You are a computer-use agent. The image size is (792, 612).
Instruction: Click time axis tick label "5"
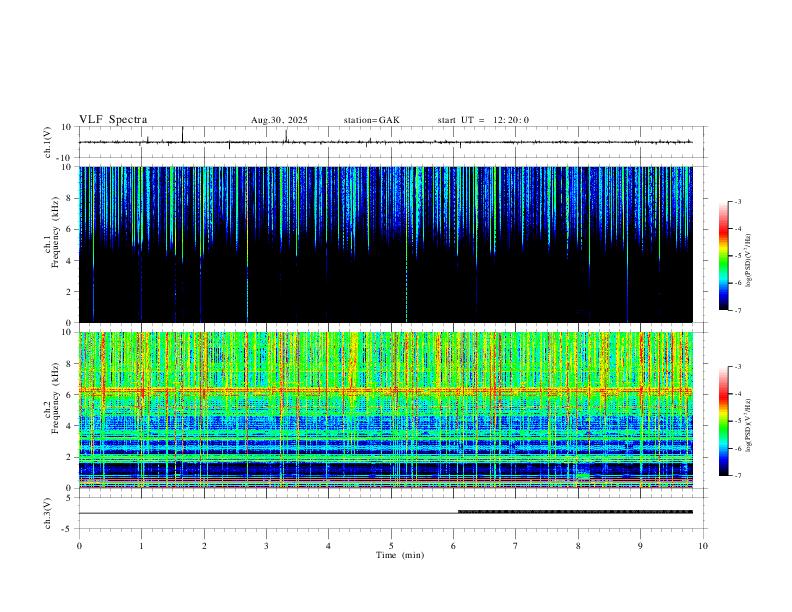point(391,546)
